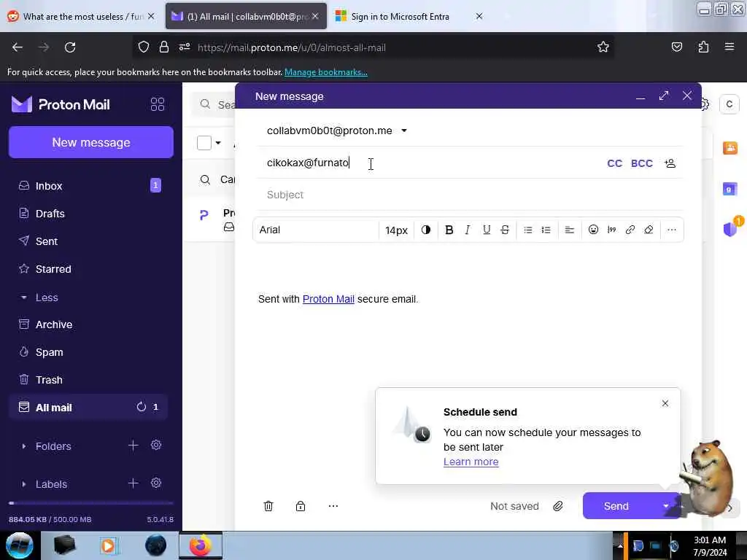Image resolution: width=747 pixels, height=560 pixels.
Task: Toggle italic formatting in composer
Action: [x=468, y=230]
